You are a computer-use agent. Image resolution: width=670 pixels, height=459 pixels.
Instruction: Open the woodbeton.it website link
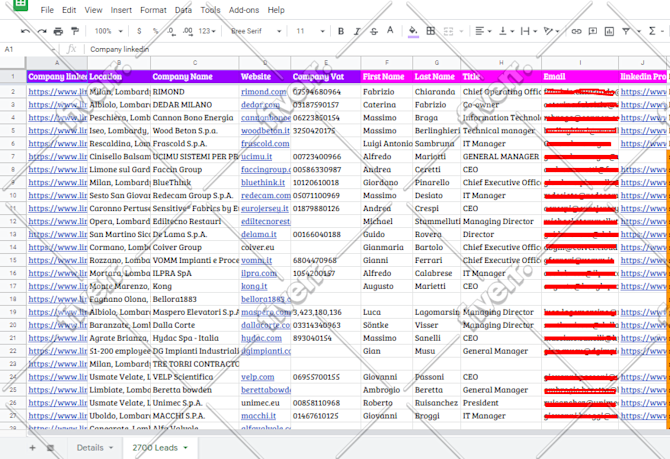(x=265, y=131)
